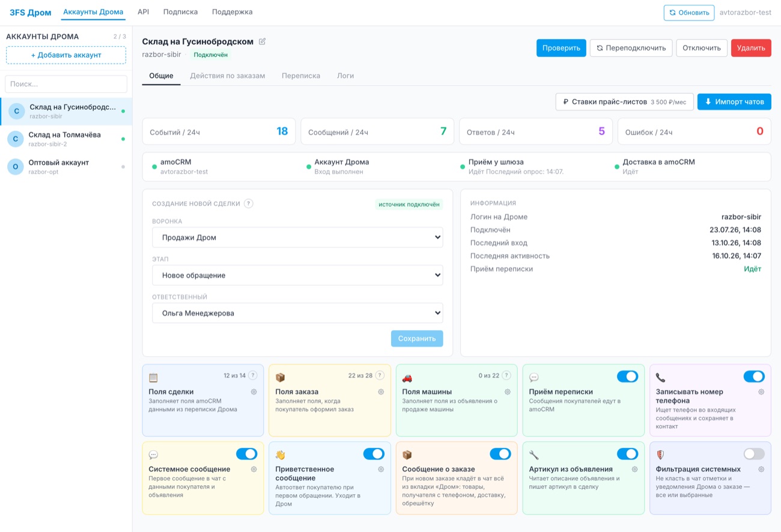Open gear on Системное сообщение card

(x=254, y=469)
